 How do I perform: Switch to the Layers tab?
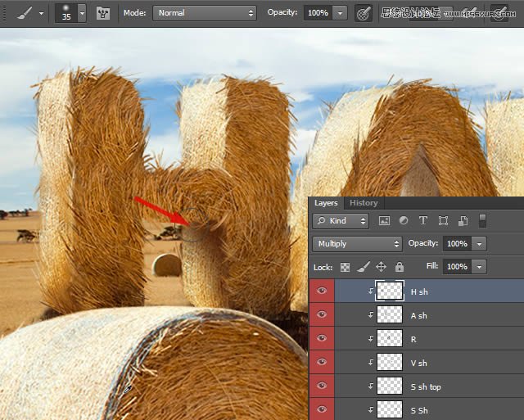[x=326, y=203]
